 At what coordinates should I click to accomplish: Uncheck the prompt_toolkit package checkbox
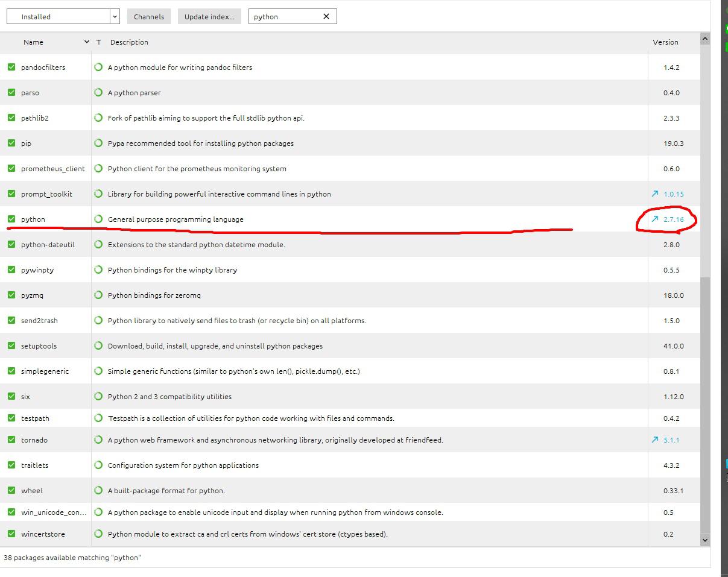coord(11,194)
